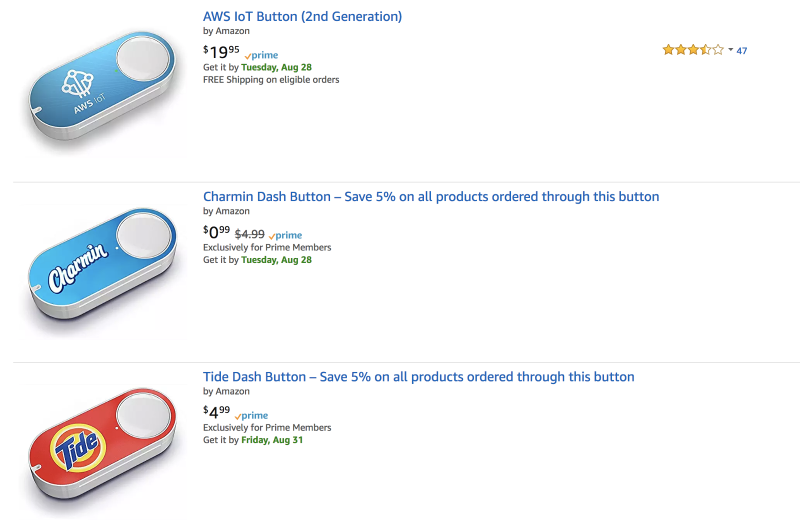Open the Tide Dash Button product title

coord(418,377)
